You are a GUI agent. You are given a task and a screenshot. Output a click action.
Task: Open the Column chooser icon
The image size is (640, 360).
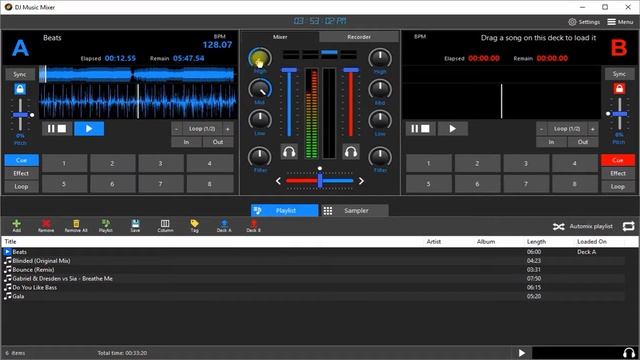[x=165, y=225]
